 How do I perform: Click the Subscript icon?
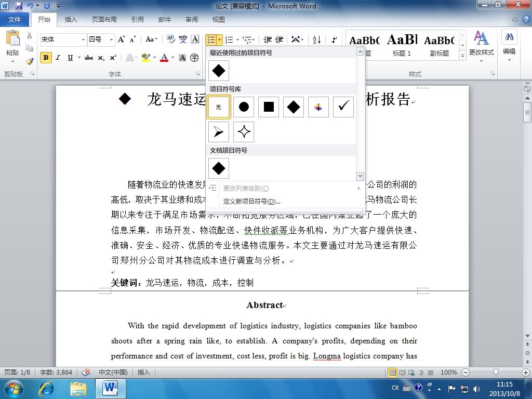point(101,58)
